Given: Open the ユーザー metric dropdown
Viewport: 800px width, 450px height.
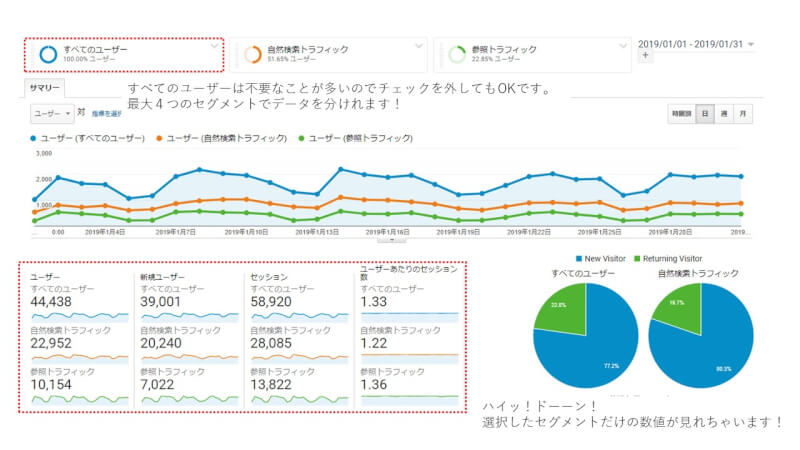Looking at the screenshot, I should (x=53, y=113).
